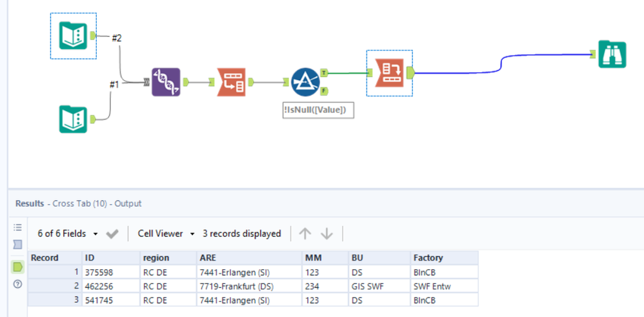Open the Results help question icon
Viewport: 644px width, 317px height.
[x=17, y=284]
